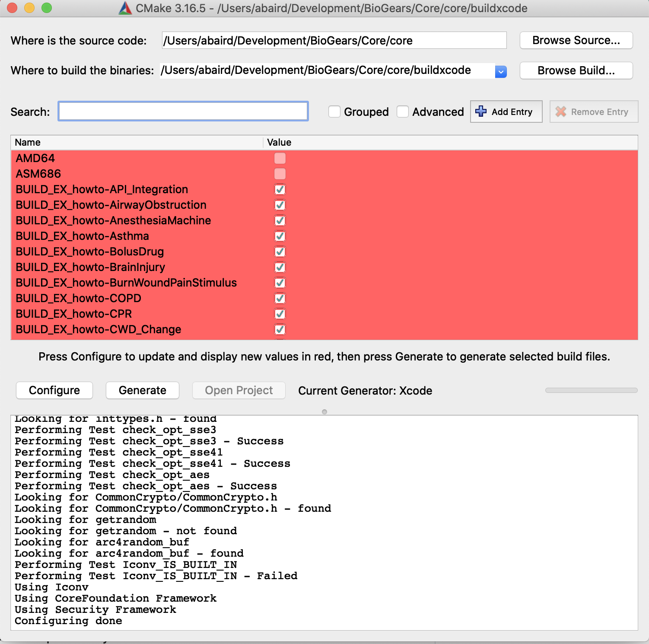649x644 pixels.
Task: Uncheck BUILD_EX_howto-BolusDrug checkbox
Action: (x=280, y=252)
